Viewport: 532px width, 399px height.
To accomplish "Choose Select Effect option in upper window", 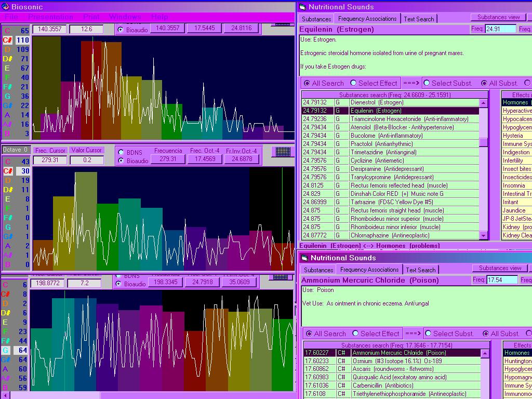I will pyautogui.click(x=354, y=83).
